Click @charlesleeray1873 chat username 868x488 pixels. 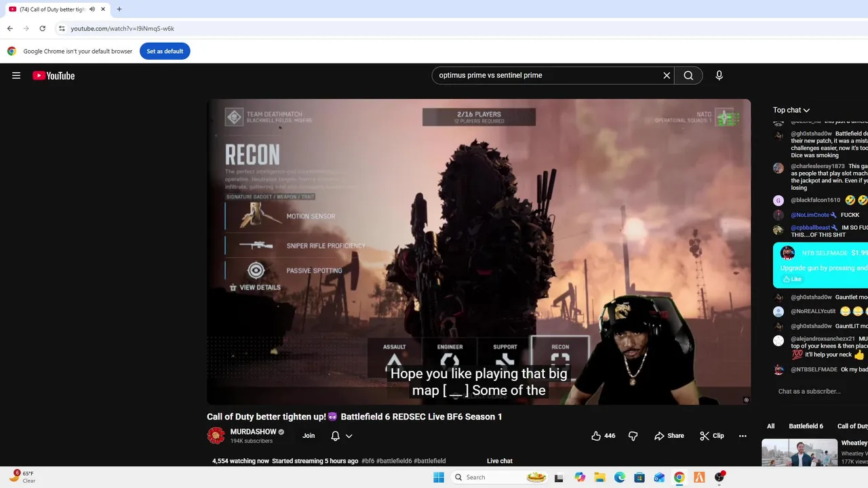click(x=817, y=166)
